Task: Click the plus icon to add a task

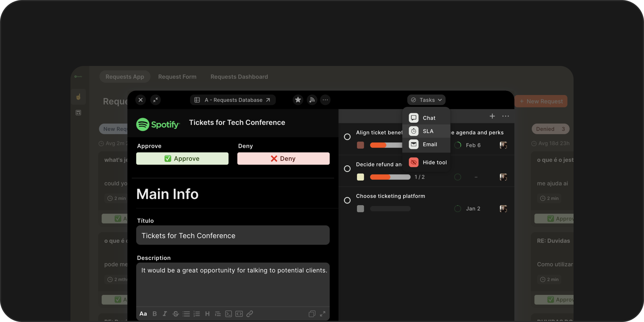Action: tap(492, 116)
